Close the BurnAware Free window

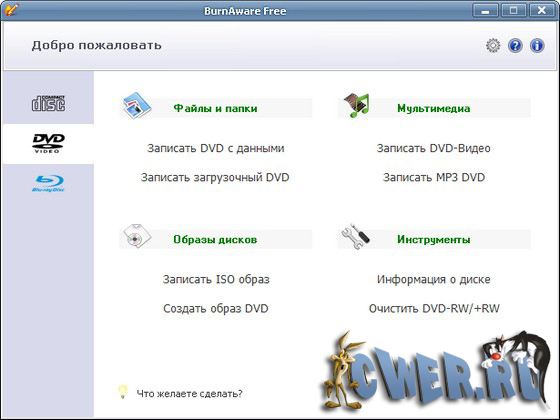pos(542,10)
